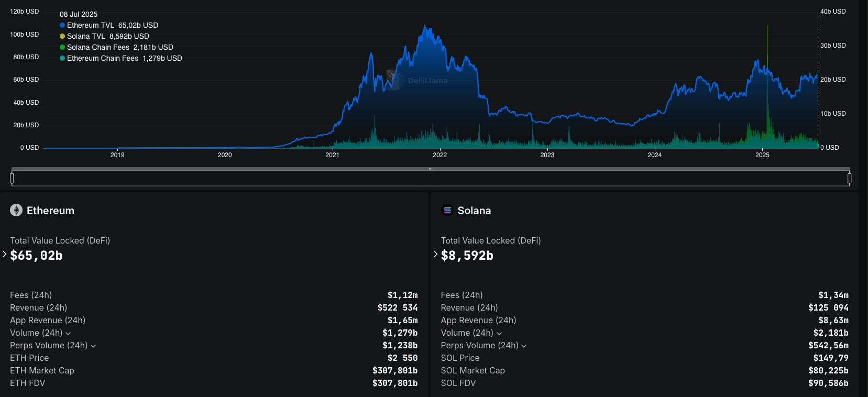This screenshot has height=397, width=868.
Task: Click the Ethereum logo icon
Action: click(x=16, y=210)
